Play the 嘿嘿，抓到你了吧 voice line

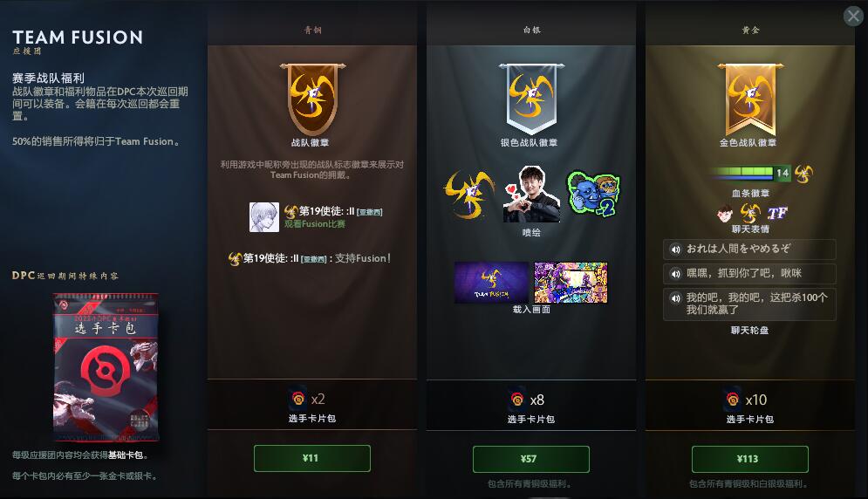click(x=749, y=274)
